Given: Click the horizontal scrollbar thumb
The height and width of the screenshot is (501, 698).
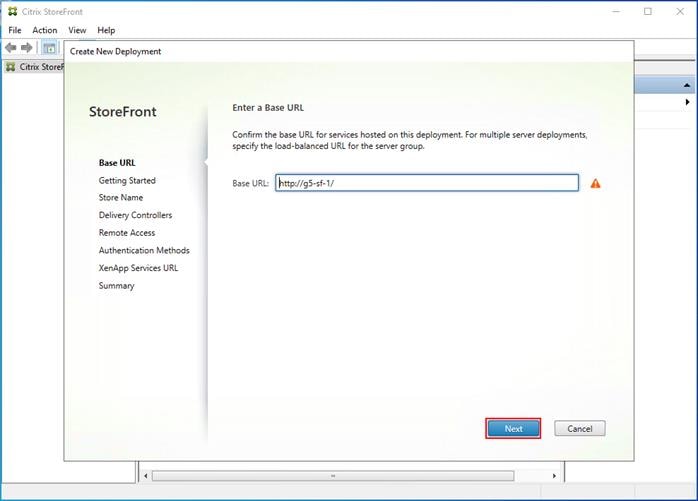Looking at the screenshot, I should point(333,476).
